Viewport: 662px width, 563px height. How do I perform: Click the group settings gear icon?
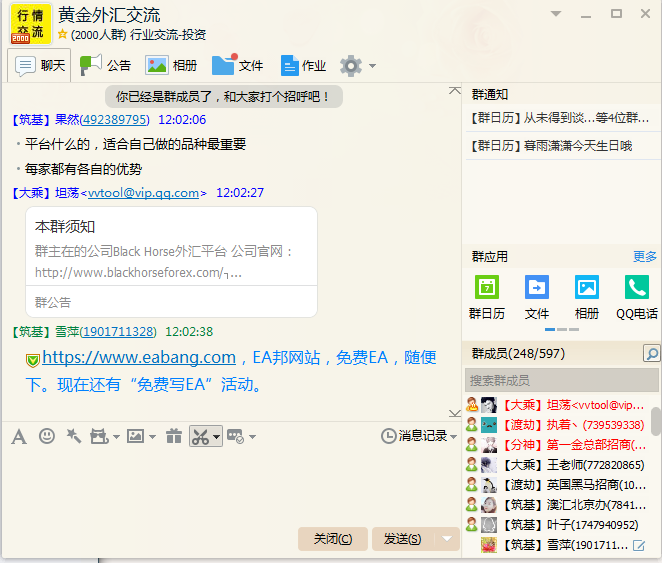click(x=351, y=66)
